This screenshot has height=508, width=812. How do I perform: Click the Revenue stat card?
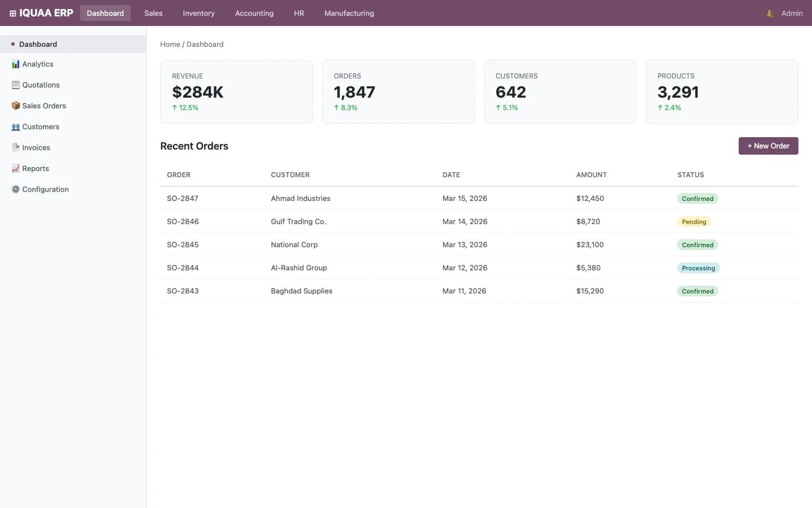(x=236, y=91)
